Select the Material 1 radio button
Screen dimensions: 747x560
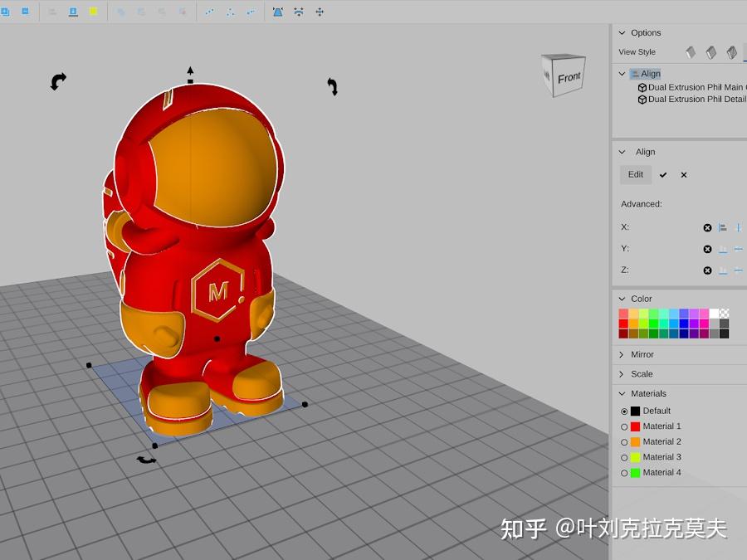624,426
